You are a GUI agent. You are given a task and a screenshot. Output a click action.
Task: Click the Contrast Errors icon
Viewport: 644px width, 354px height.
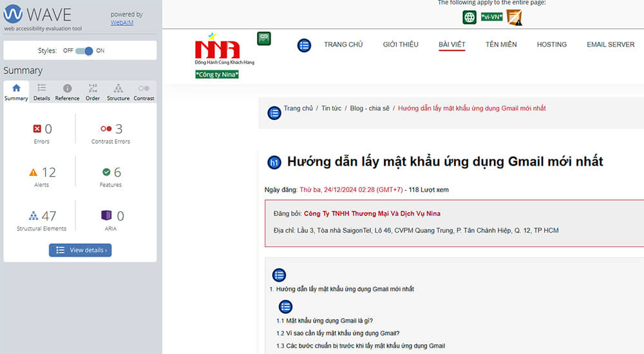click(x=106, y=129)
